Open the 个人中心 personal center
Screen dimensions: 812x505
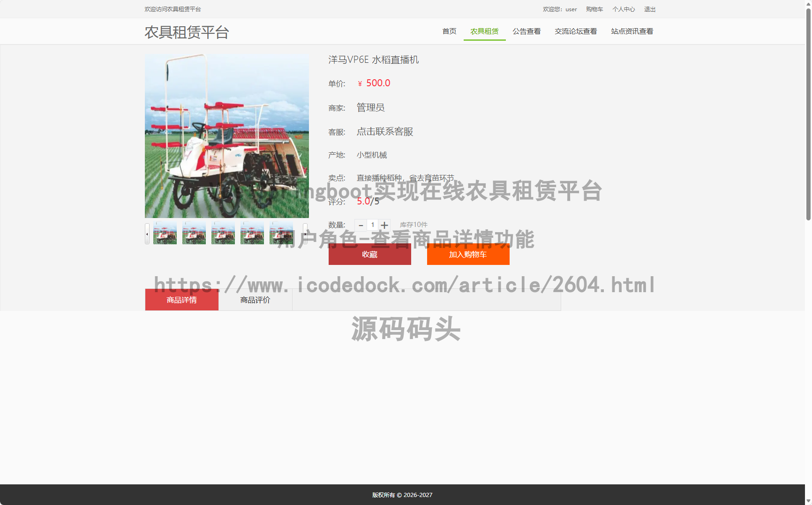624,9
